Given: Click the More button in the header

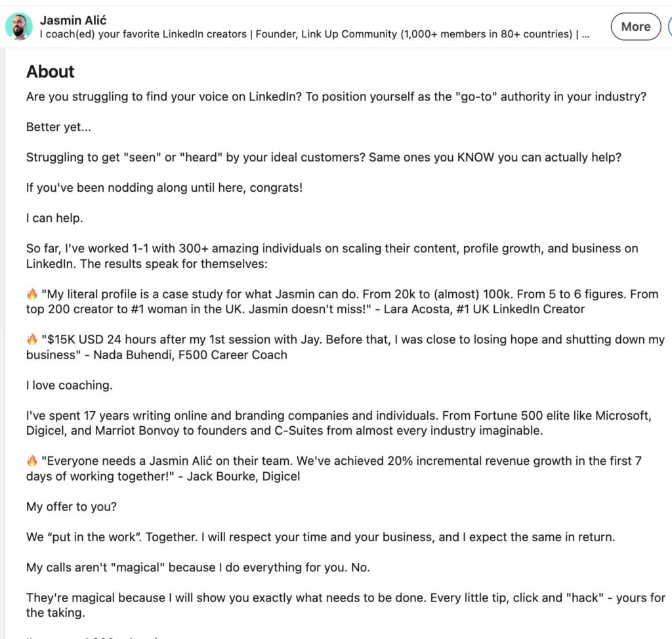Looking at the screenshot, I should pyautogui.click(x=635, y=26).
